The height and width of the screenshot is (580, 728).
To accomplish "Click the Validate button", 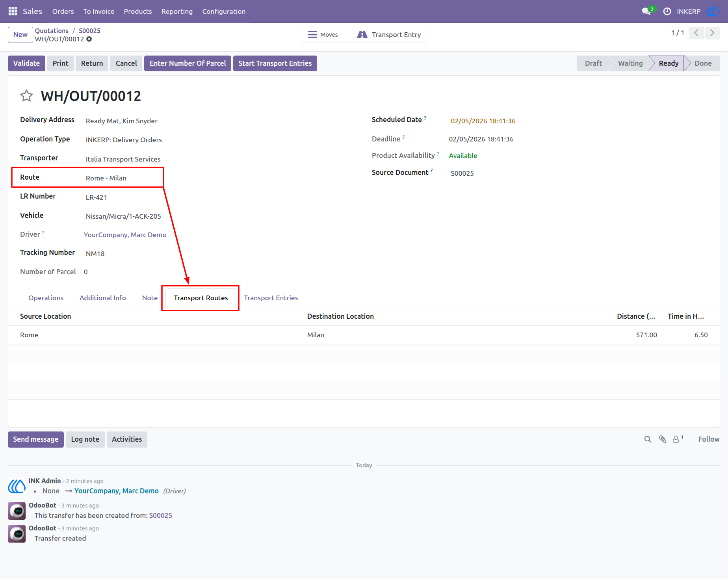I will click(x=26, y=63).
